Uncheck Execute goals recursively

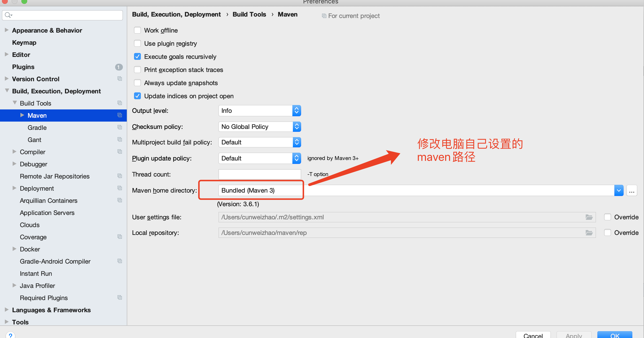click(137, 57)
